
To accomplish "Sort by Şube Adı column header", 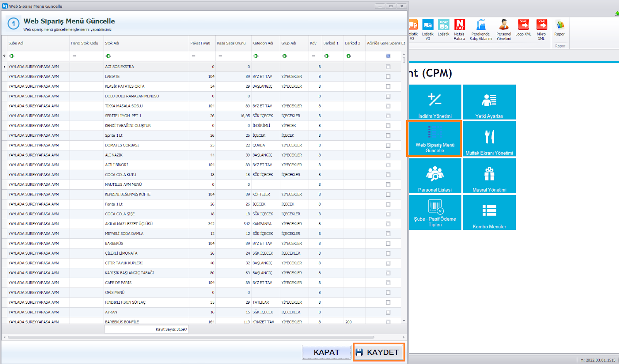I will click(x=38, y=43).
